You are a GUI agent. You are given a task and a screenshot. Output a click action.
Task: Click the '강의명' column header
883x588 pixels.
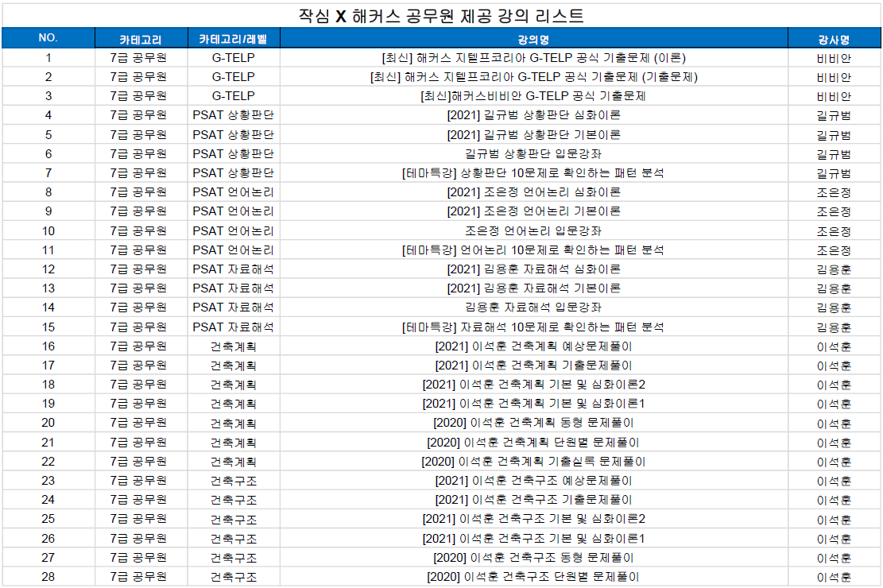click(x=533, y=39)
